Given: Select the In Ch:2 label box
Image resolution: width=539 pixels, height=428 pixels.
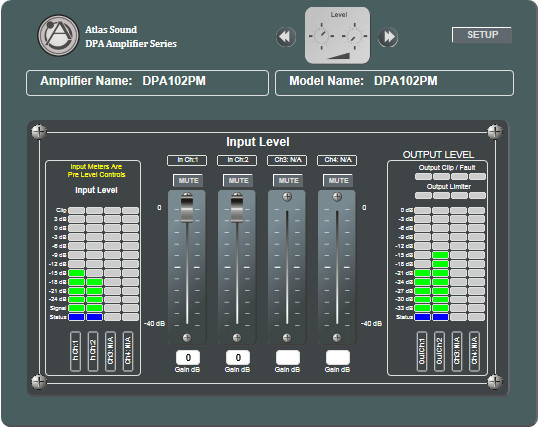Looking at the screenshot, I should [x=237, y=160].
